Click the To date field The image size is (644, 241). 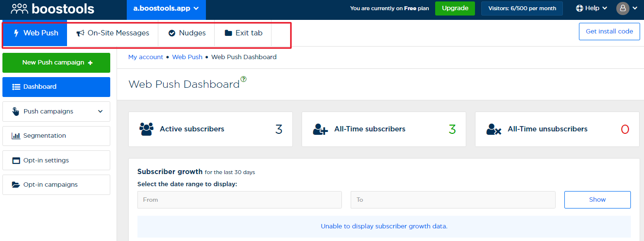tap(453, 200)
